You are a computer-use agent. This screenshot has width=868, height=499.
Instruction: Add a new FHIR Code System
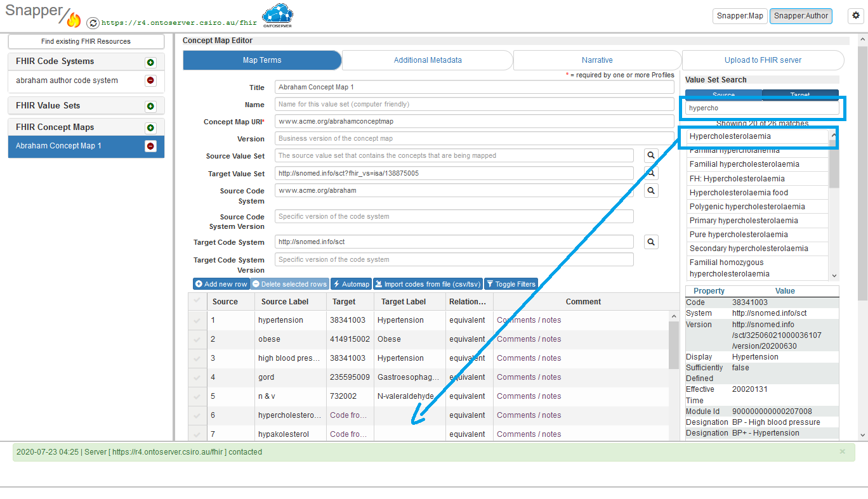150,62
